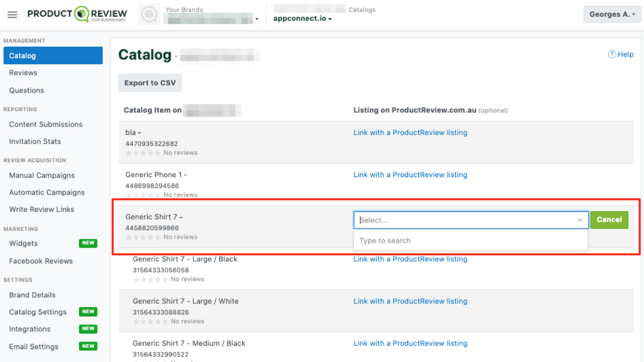Select Catalog in the sidebar
The width and height of the screenshot is (644, 362).
click(53, 56)
